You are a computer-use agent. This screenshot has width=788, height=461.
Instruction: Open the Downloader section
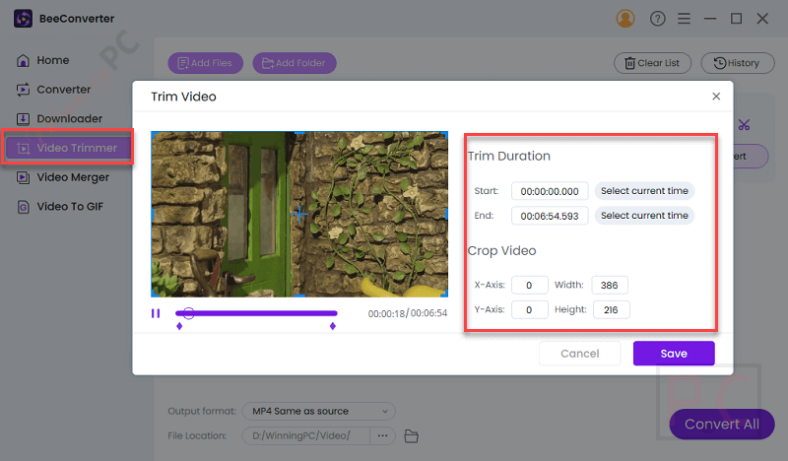59,119
